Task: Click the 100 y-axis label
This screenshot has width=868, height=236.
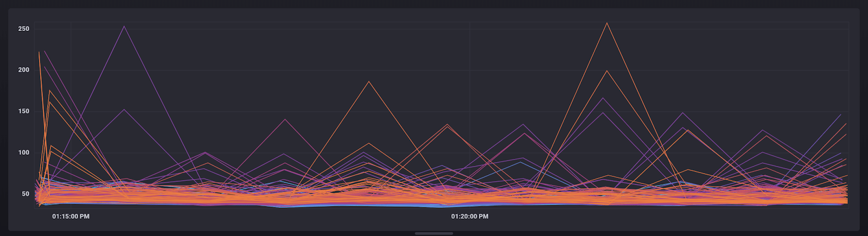Action: (x=24, y=152)
